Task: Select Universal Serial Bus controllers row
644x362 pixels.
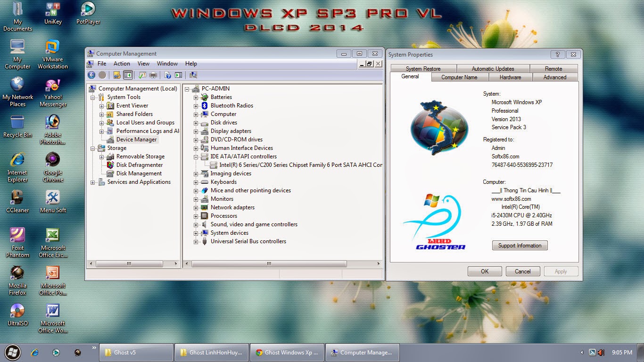Action: (x=248, y=241)
